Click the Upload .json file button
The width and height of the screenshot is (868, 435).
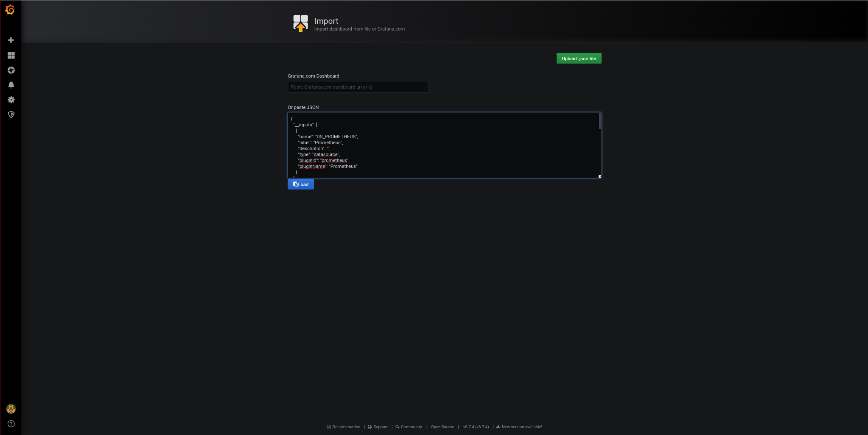[579, 59]
